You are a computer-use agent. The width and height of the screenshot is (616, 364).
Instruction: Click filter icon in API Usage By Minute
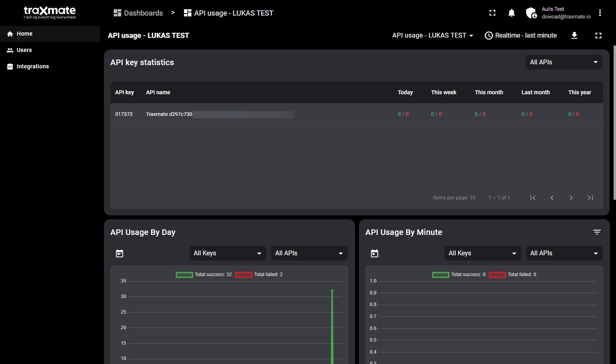pyautogui.click(x=597, y=232)
